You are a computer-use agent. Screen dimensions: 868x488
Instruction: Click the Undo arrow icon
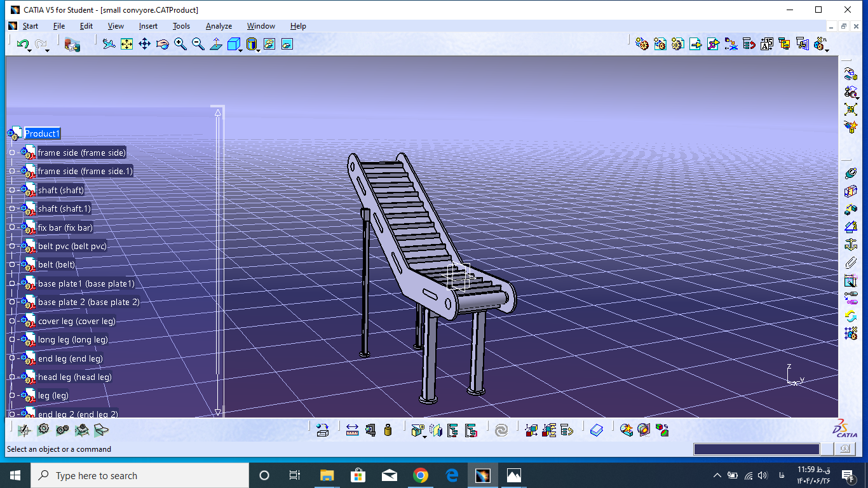pyautogui.click(x=23, y=44)
